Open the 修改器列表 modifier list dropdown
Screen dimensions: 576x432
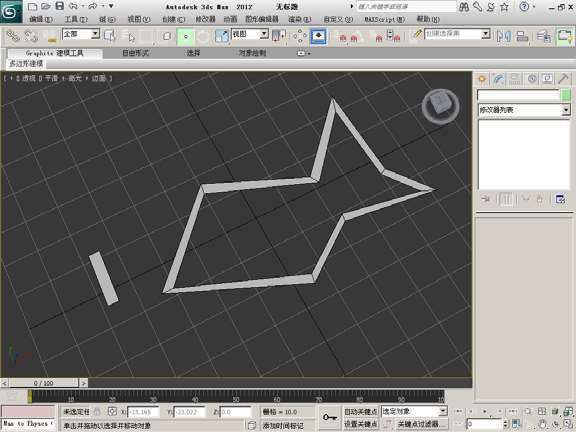[524, 110]
